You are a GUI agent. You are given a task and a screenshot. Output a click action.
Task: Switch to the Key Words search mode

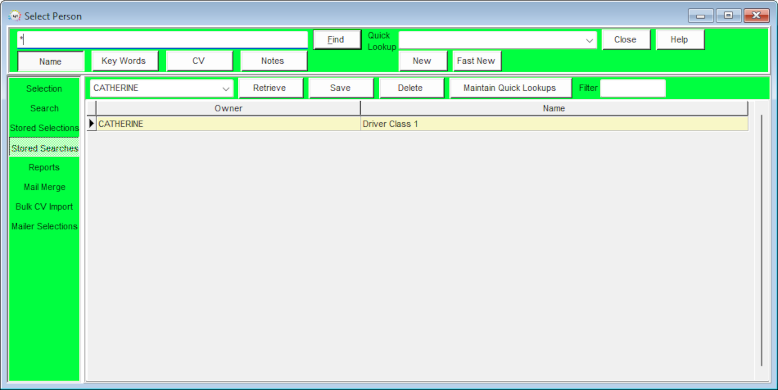[124, 61]
